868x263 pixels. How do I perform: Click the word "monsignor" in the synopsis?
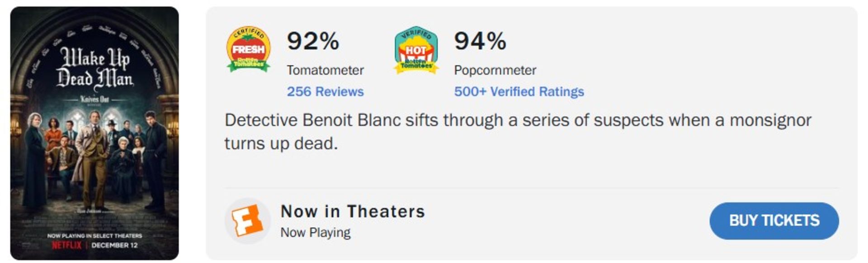pos(770,120)
